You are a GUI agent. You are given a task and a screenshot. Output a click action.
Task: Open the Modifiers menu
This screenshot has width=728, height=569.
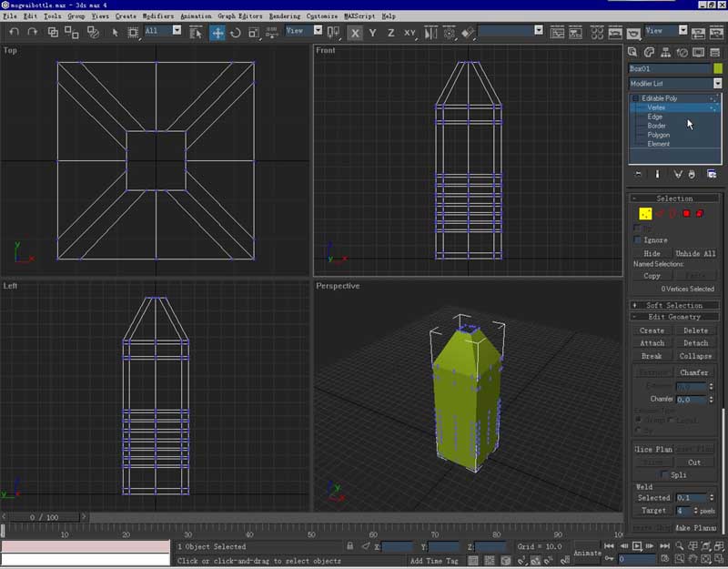[x=157, y=16]
